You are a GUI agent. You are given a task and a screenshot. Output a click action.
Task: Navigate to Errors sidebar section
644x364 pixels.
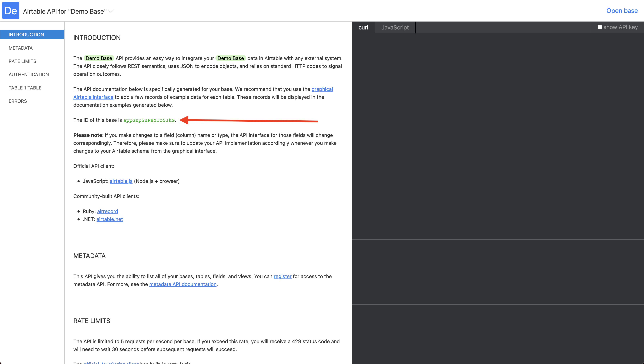tap(17, 101)
